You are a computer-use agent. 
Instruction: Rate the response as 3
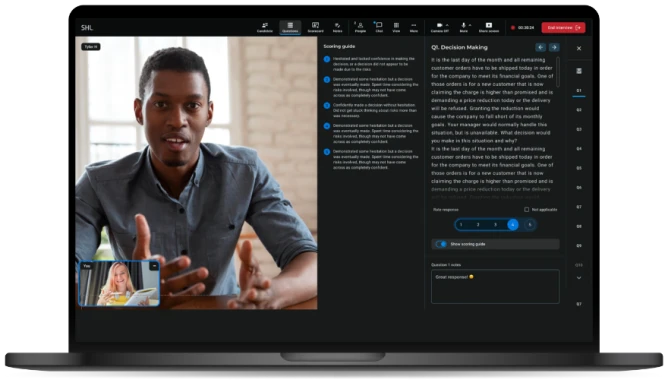click(495, 225)
